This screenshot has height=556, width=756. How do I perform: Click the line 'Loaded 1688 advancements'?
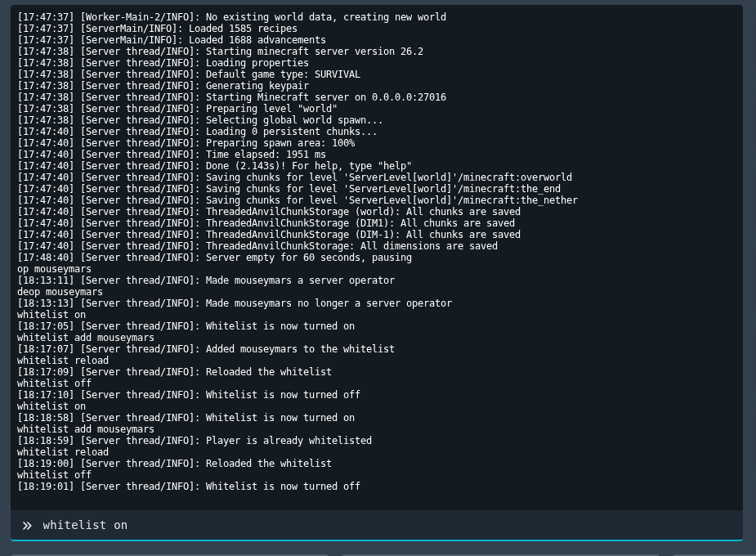[172, 40]
